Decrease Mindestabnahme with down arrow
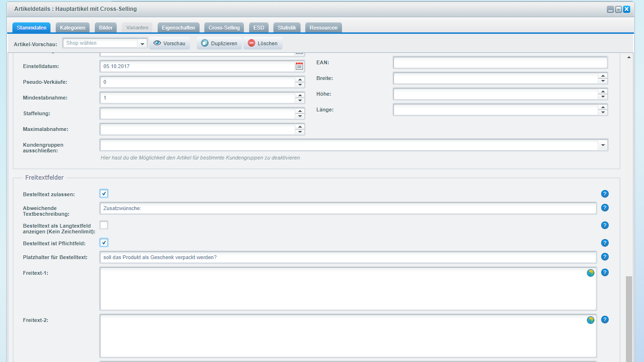This screenshot has width=644, height=362. (300, 101)
